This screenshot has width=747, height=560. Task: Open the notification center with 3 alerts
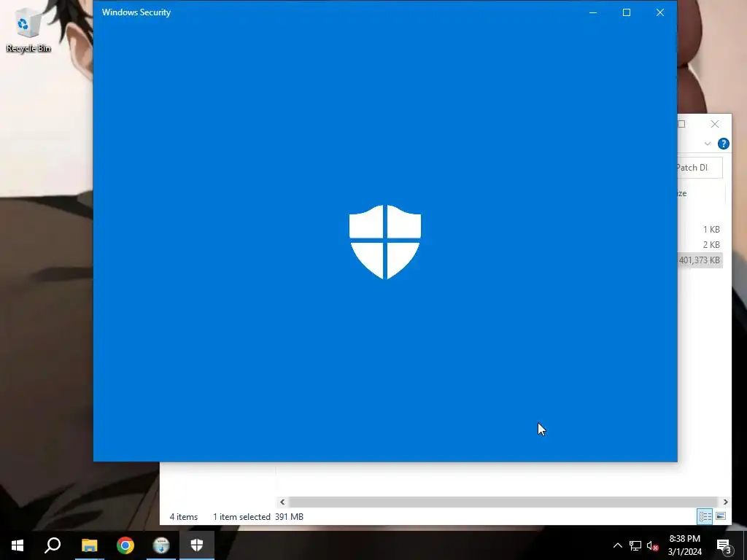724,545
